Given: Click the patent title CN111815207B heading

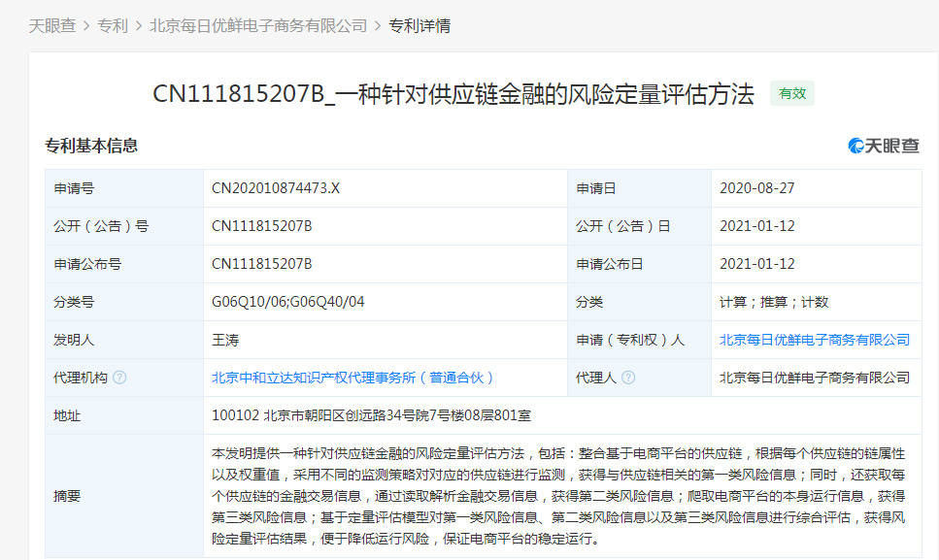Looking at the screenshot, I should (453, 94).
